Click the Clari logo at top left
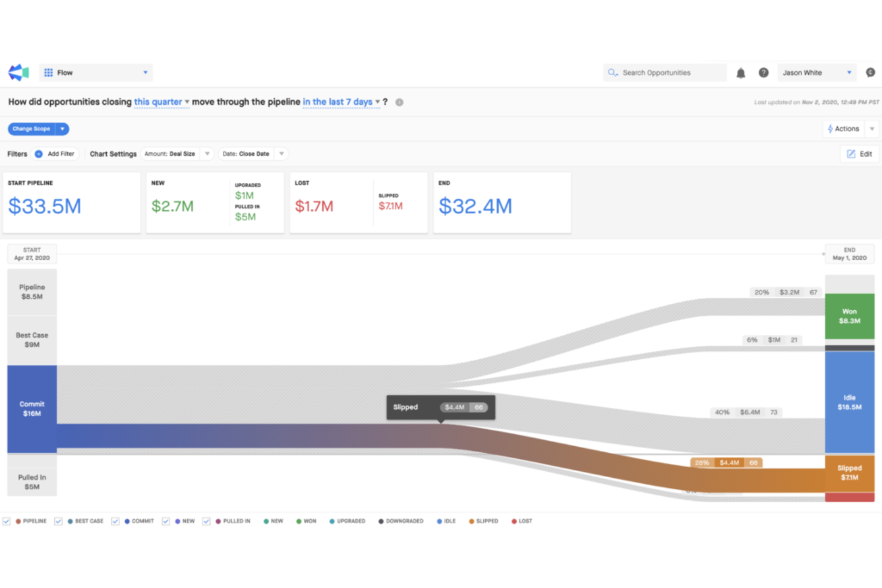 pyautogui.click(x=18, y=72)
